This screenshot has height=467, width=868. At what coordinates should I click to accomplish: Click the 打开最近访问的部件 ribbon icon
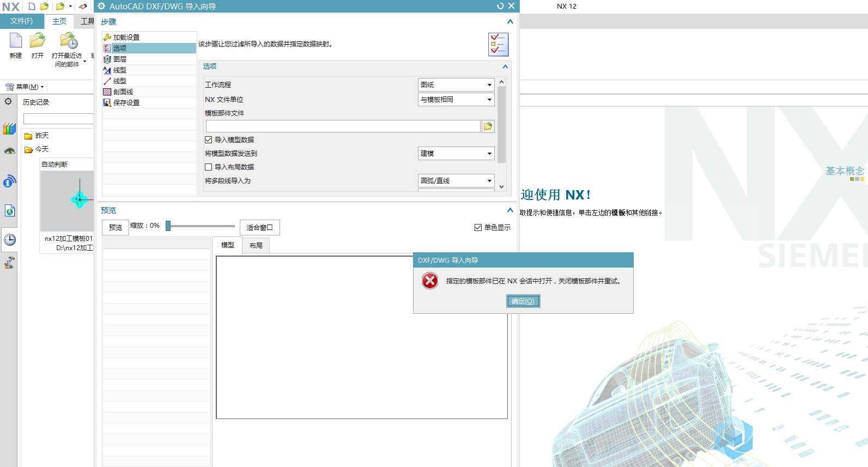click(69, 41)
